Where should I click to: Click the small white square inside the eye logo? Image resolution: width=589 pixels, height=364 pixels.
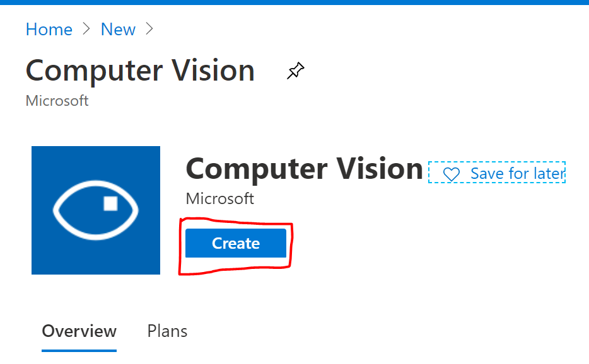[110, 203]
